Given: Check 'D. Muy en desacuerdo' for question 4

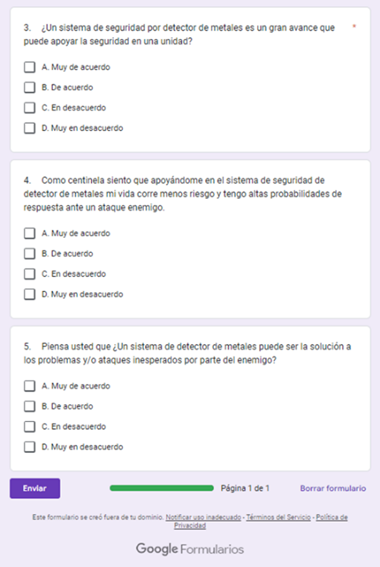Looking at the screenshot, I should pos(30,294).
